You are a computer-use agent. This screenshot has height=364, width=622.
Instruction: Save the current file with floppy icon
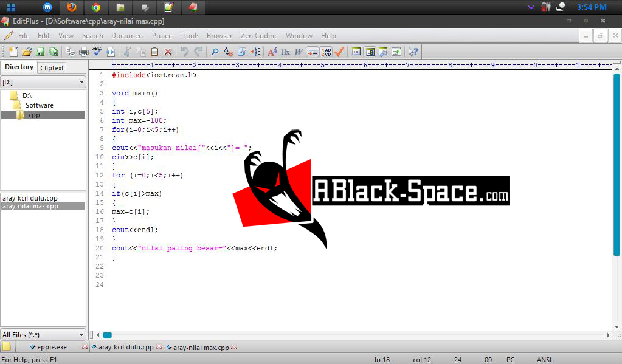point(40,52)
